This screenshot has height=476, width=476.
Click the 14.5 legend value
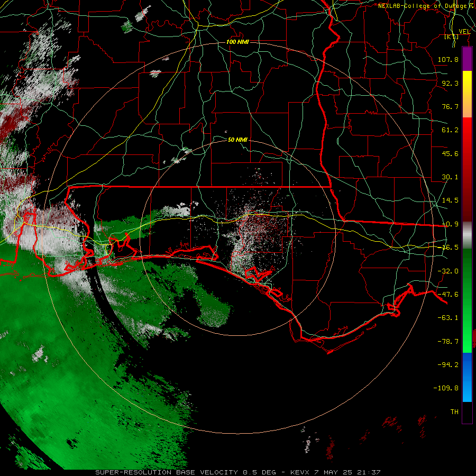(450, 200)
